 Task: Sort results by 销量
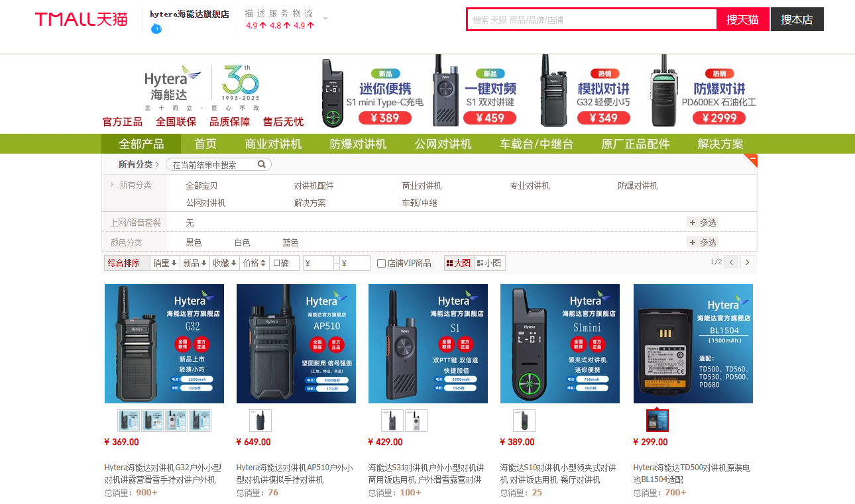tap(165, 263)
